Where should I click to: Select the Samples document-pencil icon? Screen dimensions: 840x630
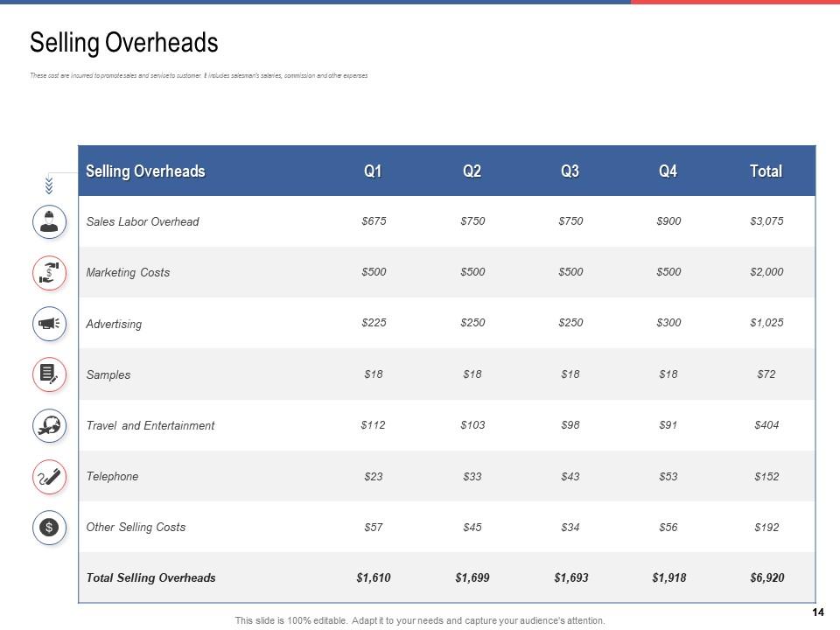tap(49, 374)
